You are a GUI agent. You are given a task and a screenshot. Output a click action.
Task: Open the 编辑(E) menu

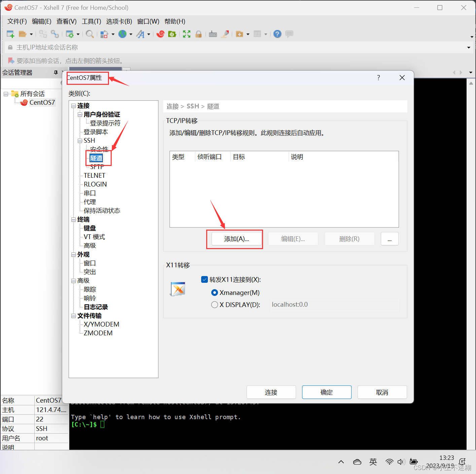click(42, 22)
